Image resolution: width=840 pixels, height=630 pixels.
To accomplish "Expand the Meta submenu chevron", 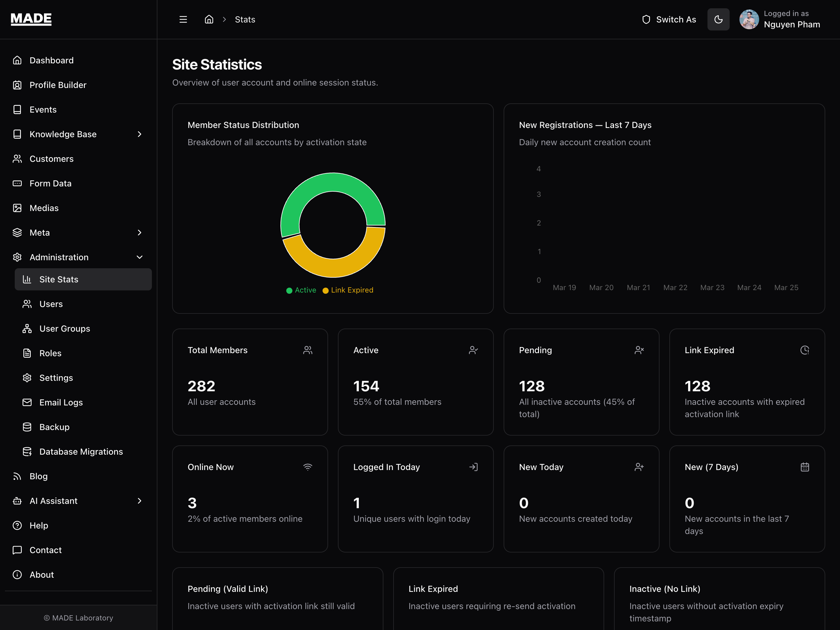I will pyautogui.click(x=139, y=233).
